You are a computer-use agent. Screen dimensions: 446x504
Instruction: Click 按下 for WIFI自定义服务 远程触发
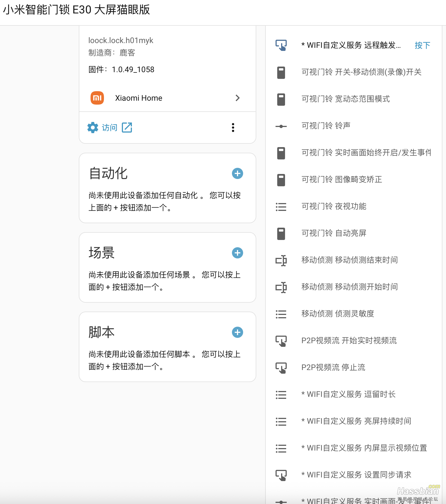422,45
